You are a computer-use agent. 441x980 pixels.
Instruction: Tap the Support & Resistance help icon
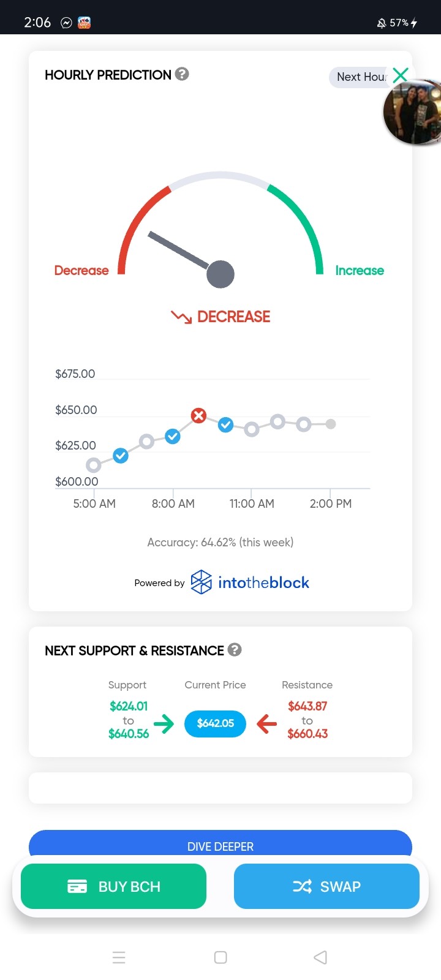(235, 650)
